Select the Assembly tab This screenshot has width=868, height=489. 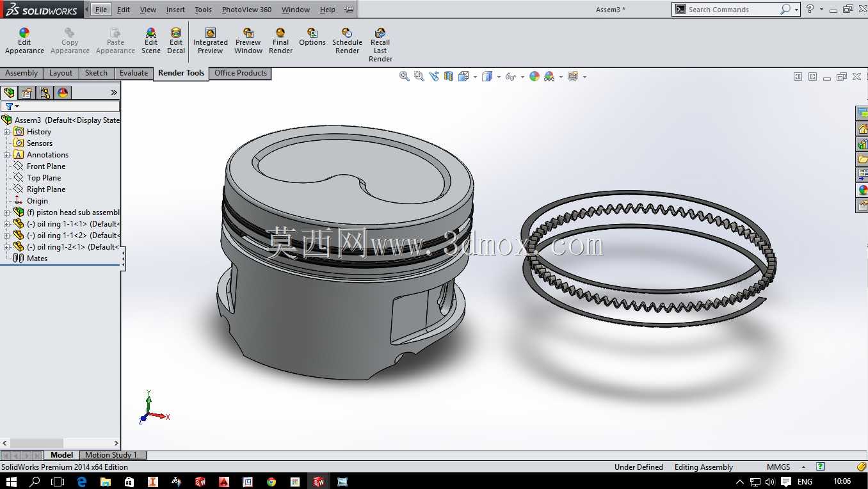22,73
